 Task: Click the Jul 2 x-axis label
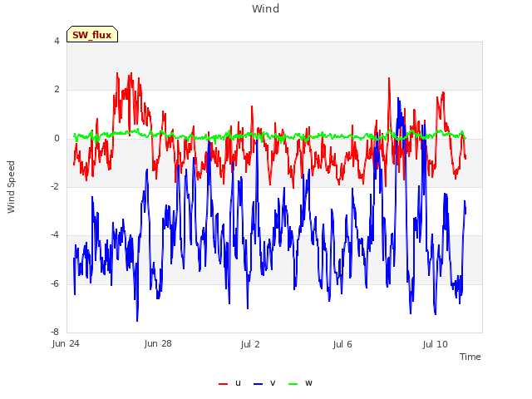[x=250, y=344]
